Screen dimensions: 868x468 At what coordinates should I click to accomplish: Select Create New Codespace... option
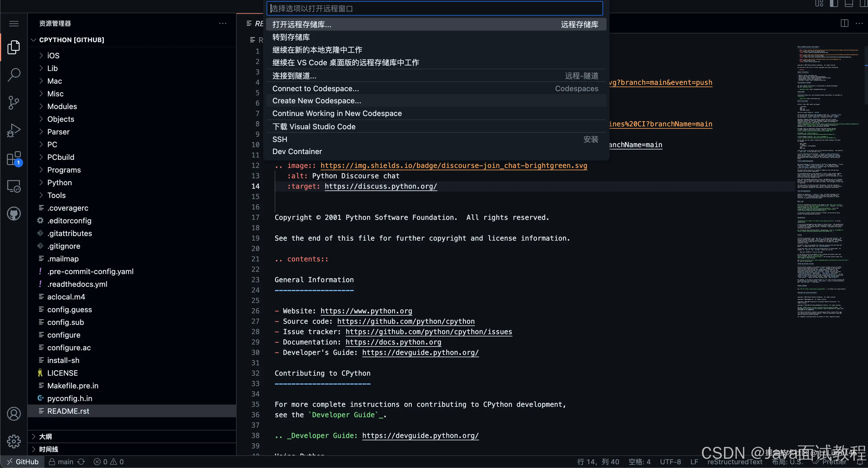coord(436,101)
